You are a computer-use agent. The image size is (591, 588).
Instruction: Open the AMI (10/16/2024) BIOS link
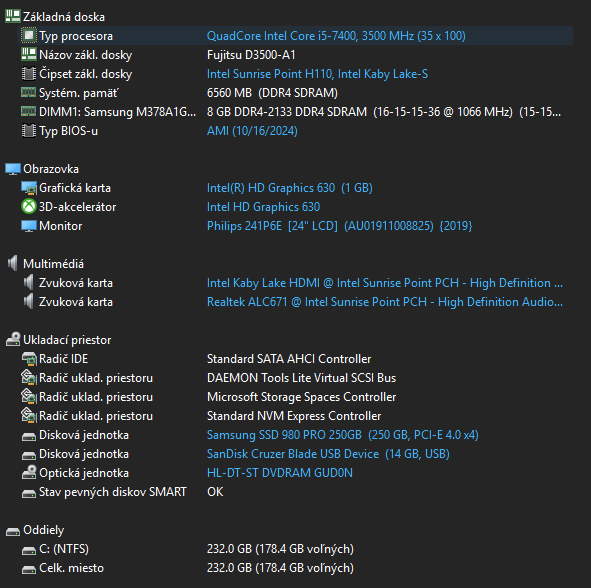tap(252, 131)
